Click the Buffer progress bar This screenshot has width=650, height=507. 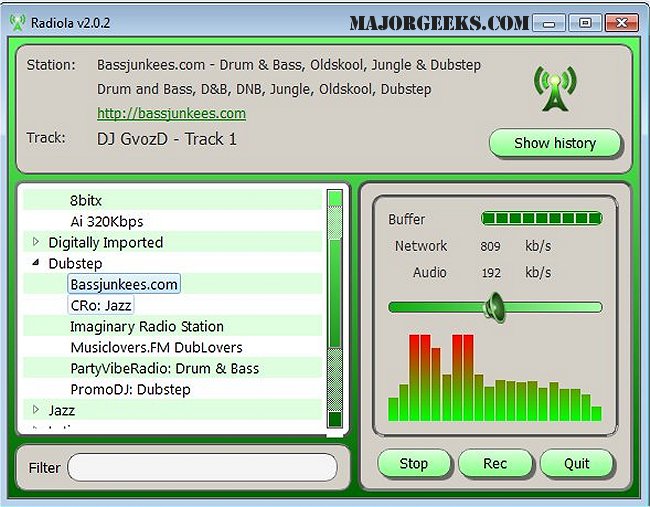541,218
